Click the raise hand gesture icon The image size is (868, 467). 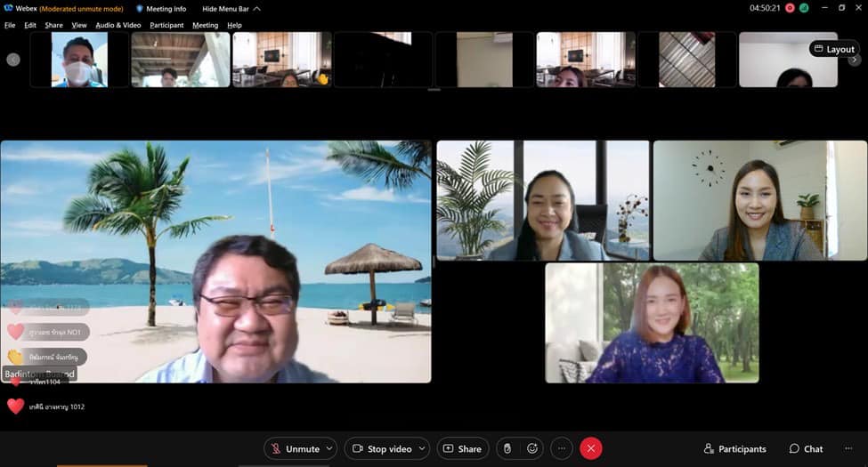point(507,449)
